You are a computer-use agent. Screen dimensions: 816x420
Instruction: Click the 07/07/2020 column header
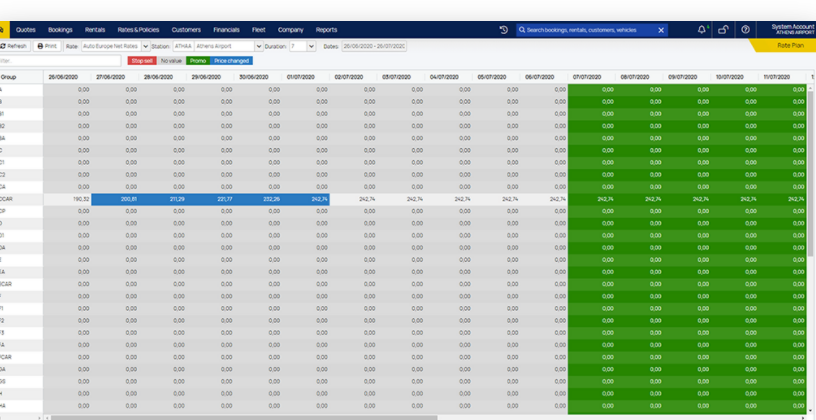(x=592, y=77)
